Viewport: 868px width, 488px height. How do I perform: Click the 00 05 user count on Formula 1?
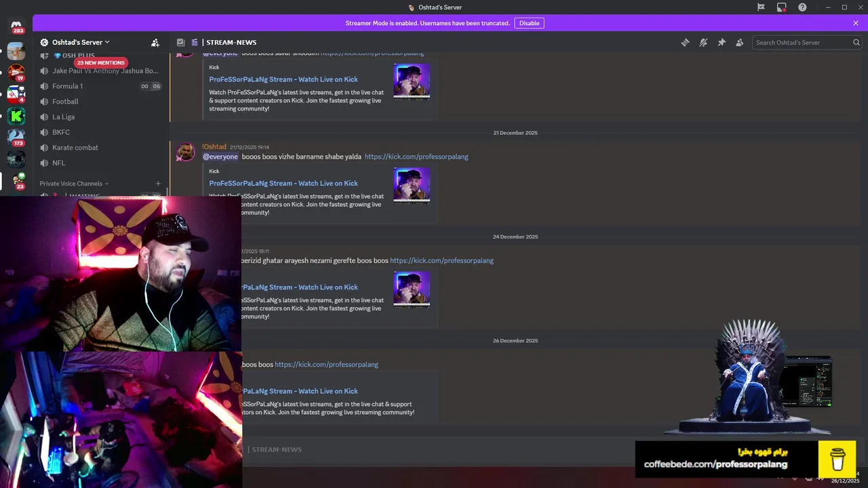coord(151,86)
